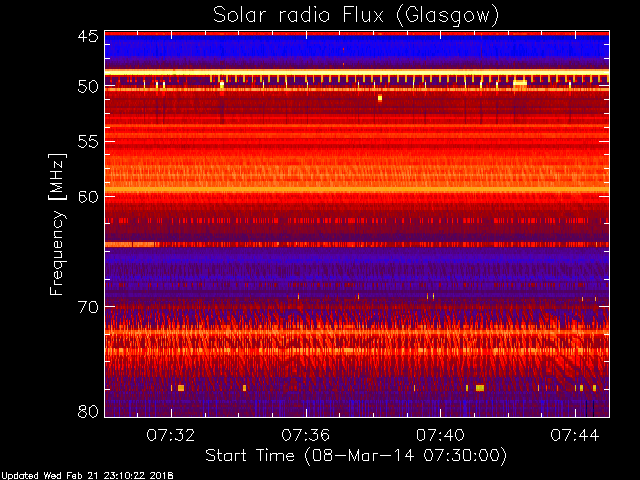Select the 50 frequency tick label

coord(88,86)
